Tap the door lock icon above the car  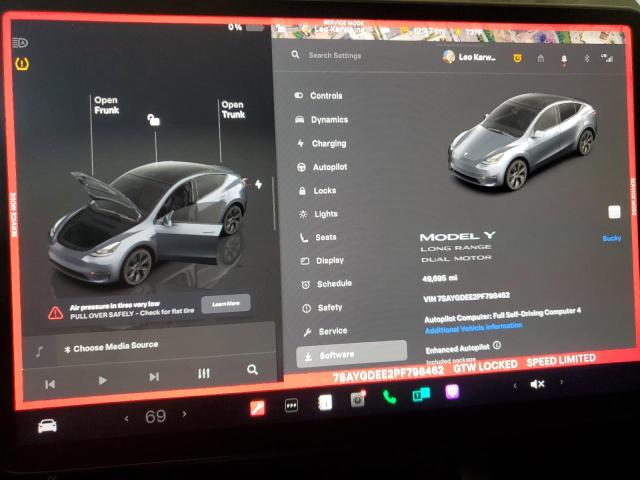153,120
